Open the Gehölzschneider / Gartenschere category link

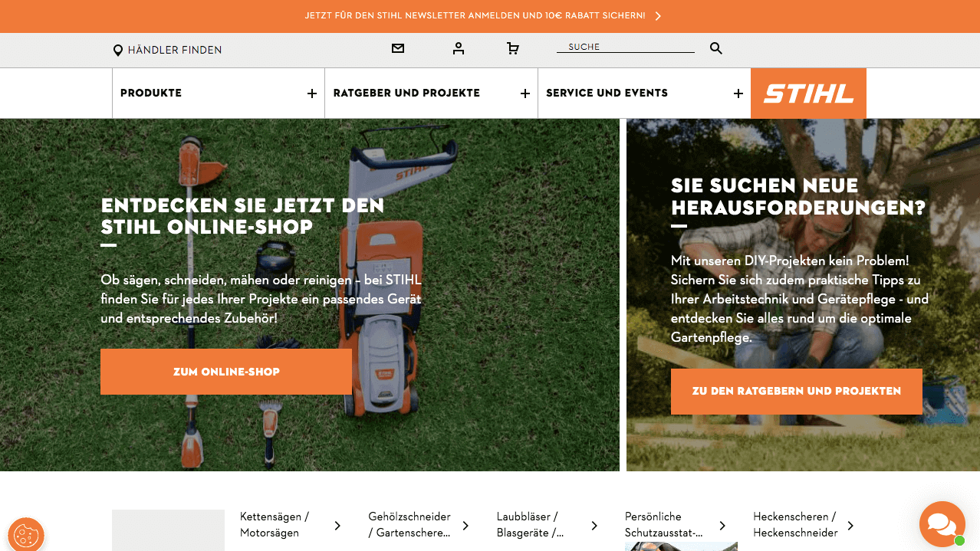(409, 525)
